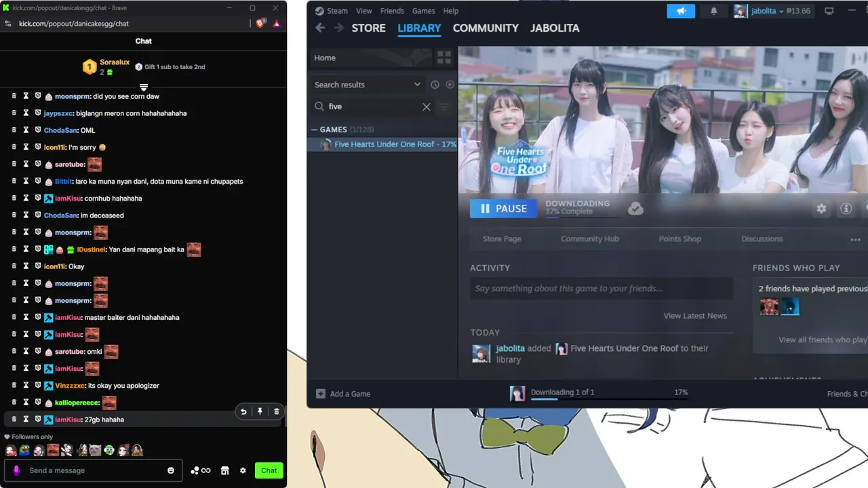
Task: Click recent activity clock icon in library
Action: pyautogui.click(x=435, y=85)
